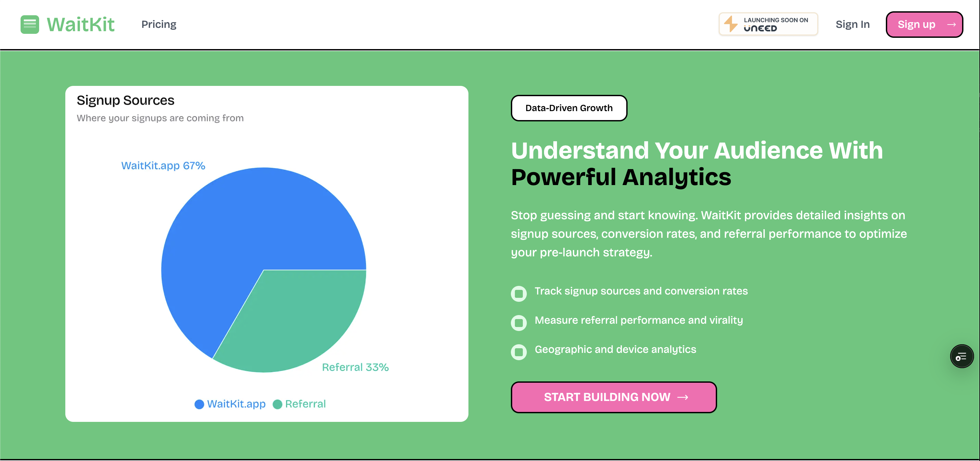Open the floating table-of-contents widget icon
980x461 pixels.
961,356
